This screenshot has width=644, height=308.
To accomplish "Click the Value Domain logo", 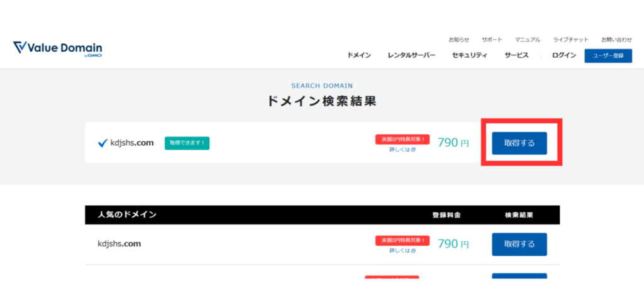I will click(57, 50).
